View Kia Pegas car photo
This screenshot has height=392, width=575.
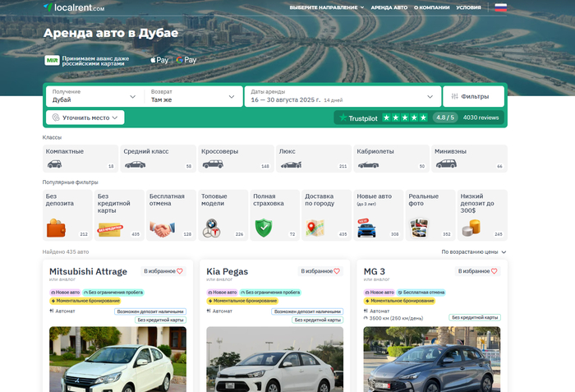[274, 359]
